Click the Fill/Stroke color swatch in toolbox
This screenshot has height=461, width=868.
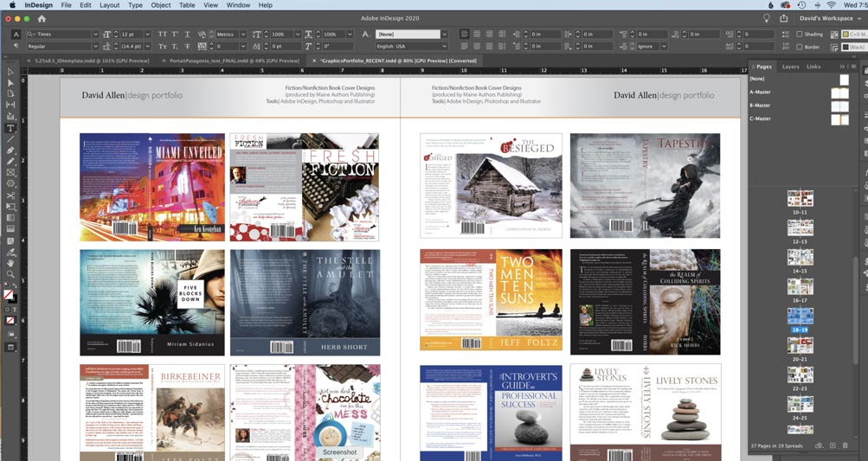[9, 296]
